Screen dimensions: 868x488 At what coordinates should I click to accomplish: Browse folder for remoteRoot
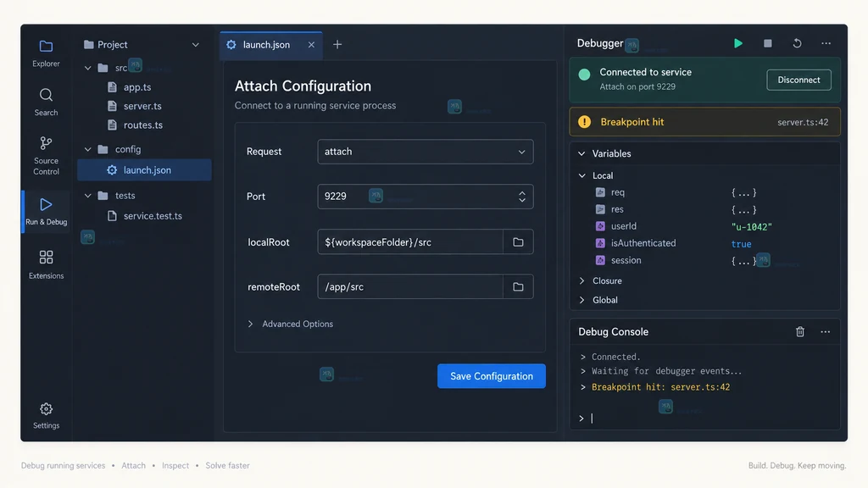coord(518,286)
